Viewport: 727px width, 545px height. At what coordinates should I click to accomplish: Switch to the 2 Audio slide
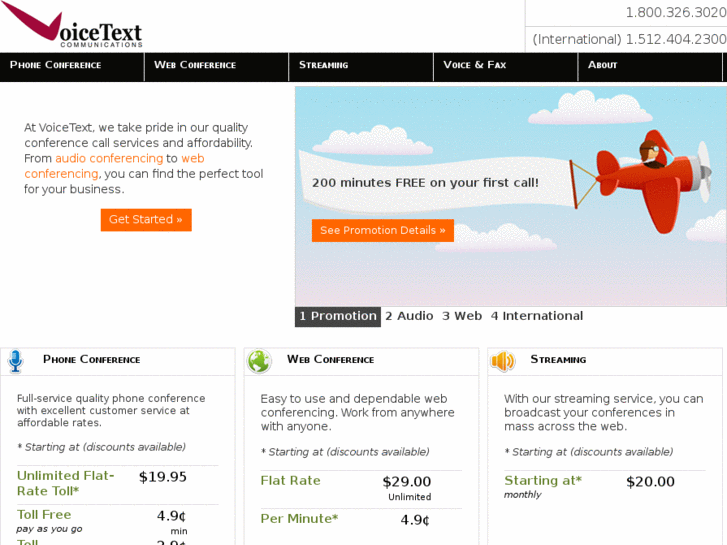click(409, 316)
